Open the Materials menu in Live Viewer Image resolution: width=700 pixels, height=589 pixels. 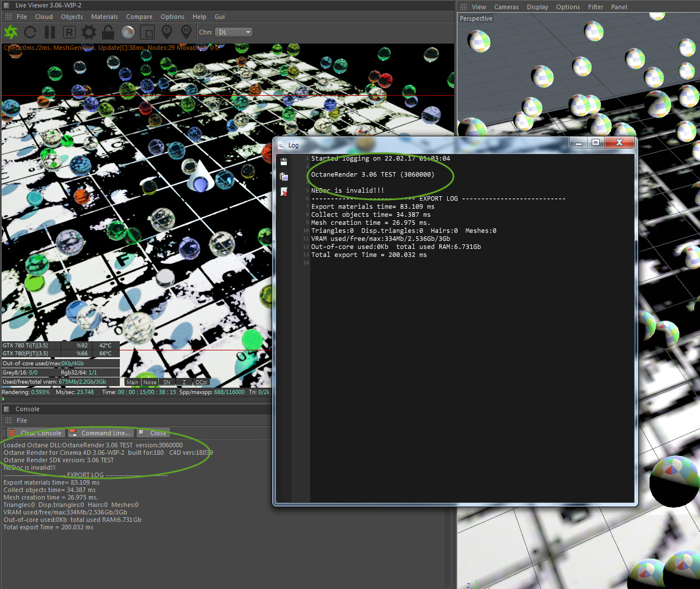(x=104, y=17)
